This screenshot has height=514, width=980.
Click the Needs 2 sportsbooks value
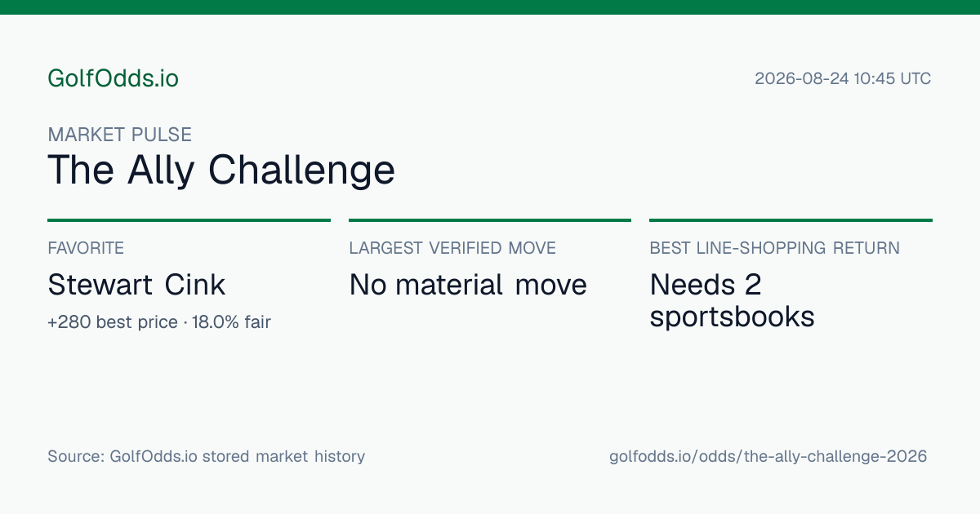(732, 300)
